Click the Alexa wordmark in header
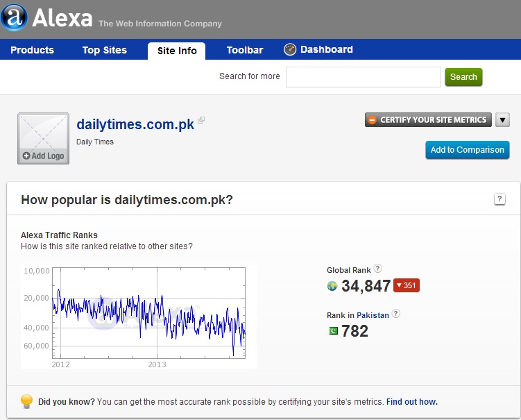This screenshot has height=420, width=521. pos(62,18)
